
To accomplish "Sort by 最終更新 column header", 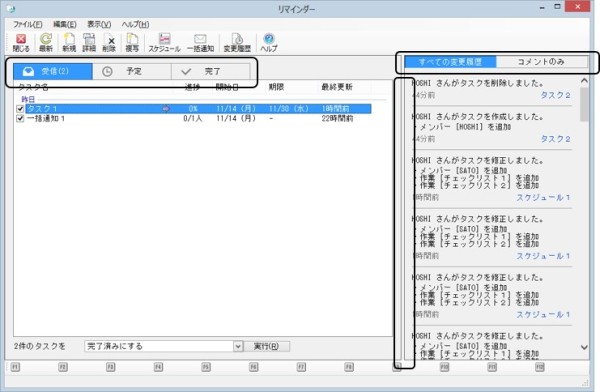I will coord(337,87).
